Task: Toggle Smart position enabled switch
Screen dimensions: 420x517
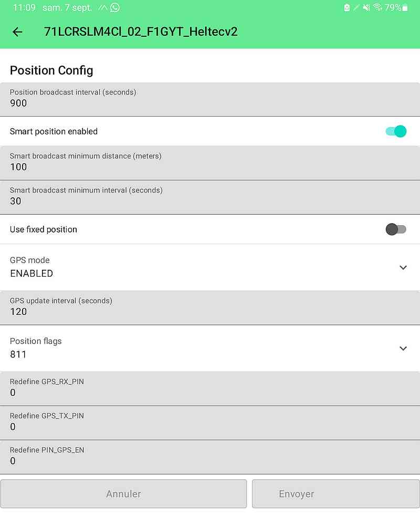Action: [x=396, y=131]
